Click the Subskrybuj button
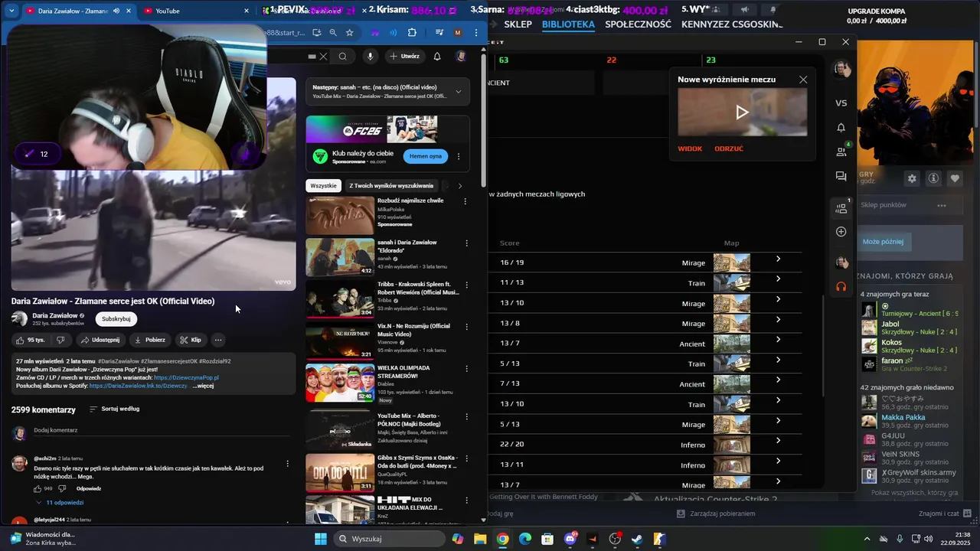 (x=116, y=319)
